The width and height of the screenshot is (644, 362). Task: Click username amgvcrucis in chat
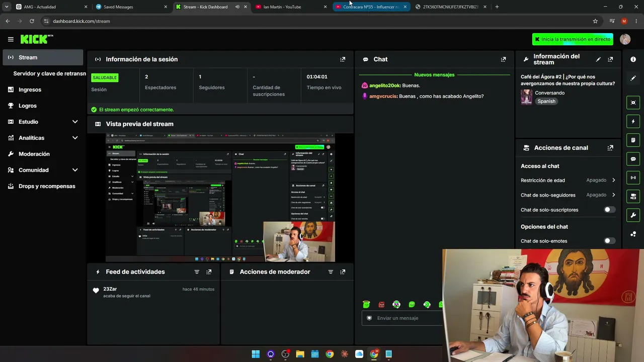383,96
